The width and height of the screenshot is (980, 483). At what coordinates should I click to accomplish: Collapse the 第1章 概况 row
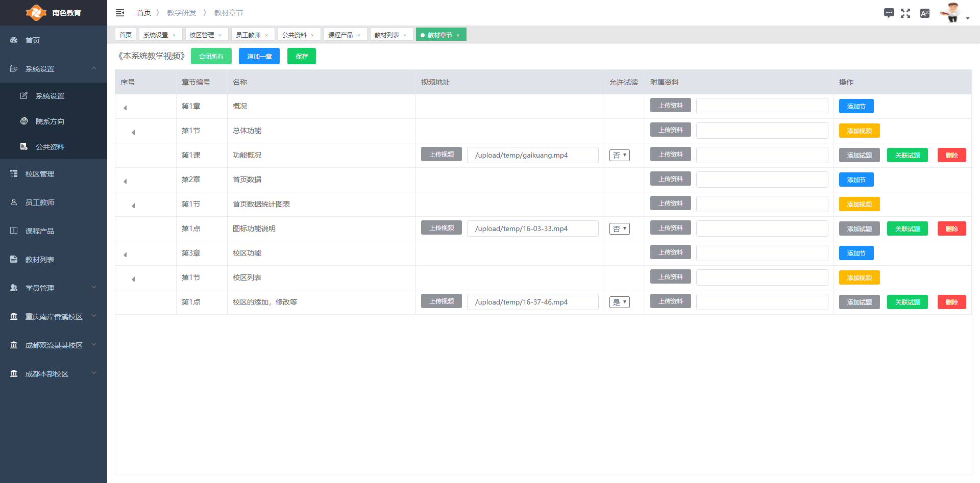pos(125,108)
